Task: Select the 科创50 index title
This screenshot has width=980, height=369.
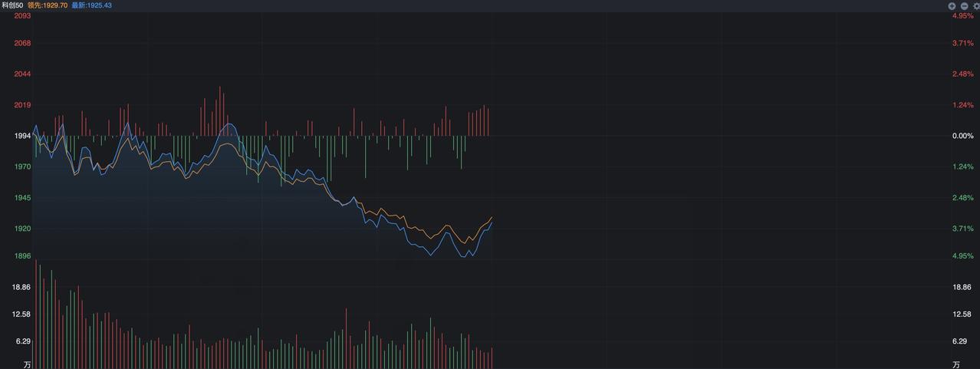Action: [13, 5]
